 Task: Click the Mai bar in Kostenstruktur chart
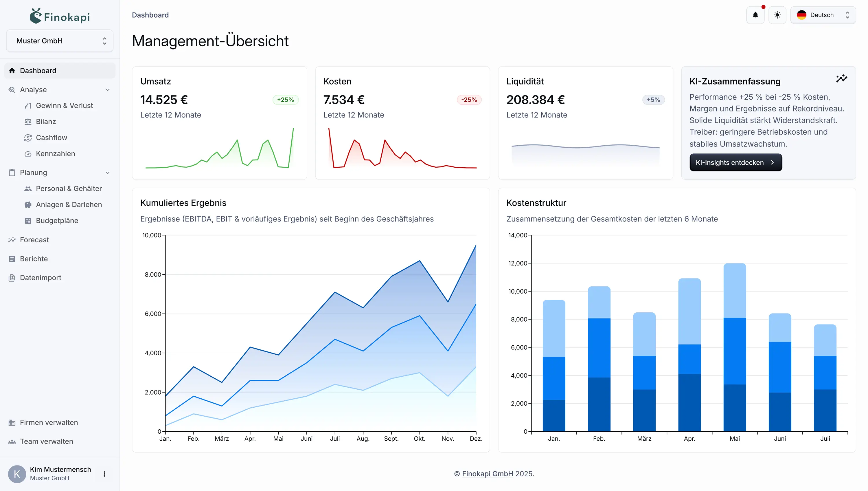click(735, 347)
